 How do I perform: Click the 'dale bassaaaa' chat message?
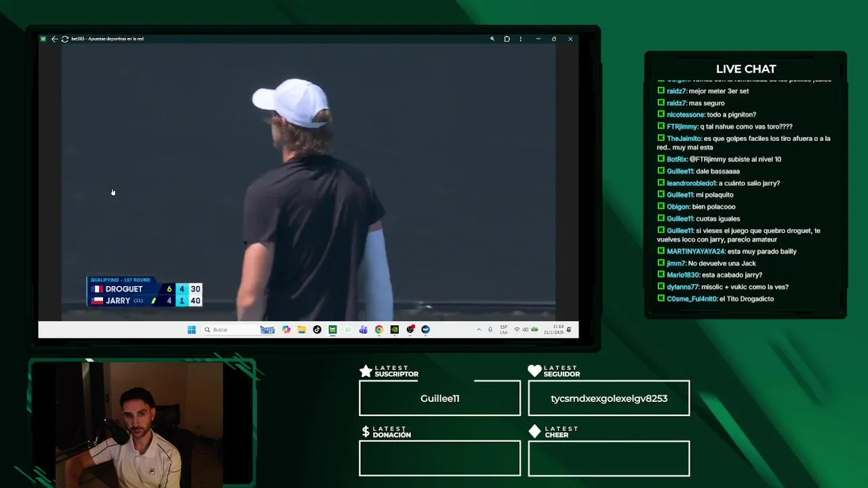pyautogui.click(x=717, y=171)
